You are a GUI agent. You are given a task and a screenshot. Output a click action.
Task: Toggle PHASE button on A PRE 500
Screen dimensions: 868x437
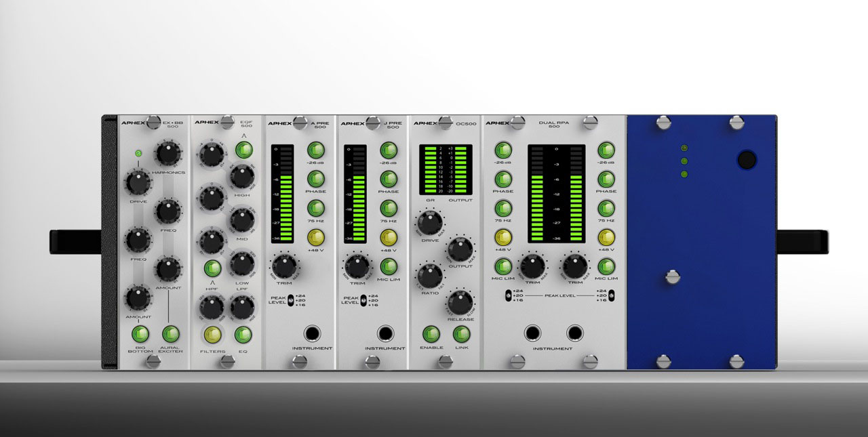tap(316, 179)
